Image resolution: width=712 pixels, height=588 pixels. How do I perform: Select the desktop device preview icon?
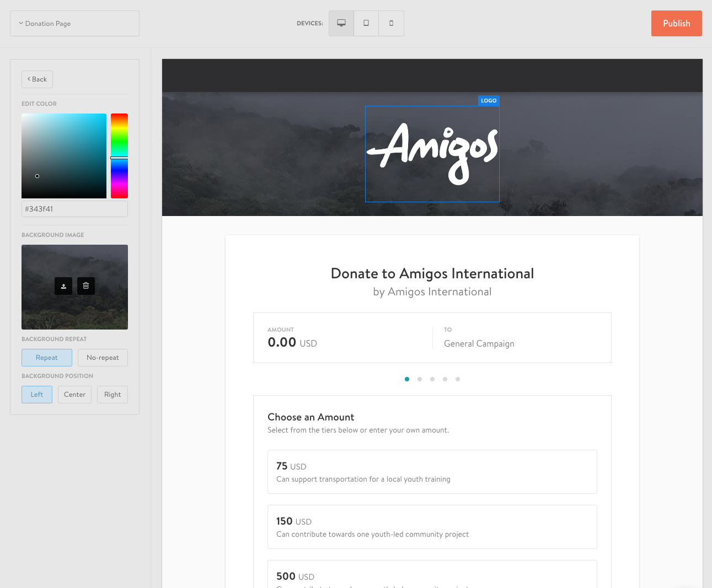click(x=341, y=23)
